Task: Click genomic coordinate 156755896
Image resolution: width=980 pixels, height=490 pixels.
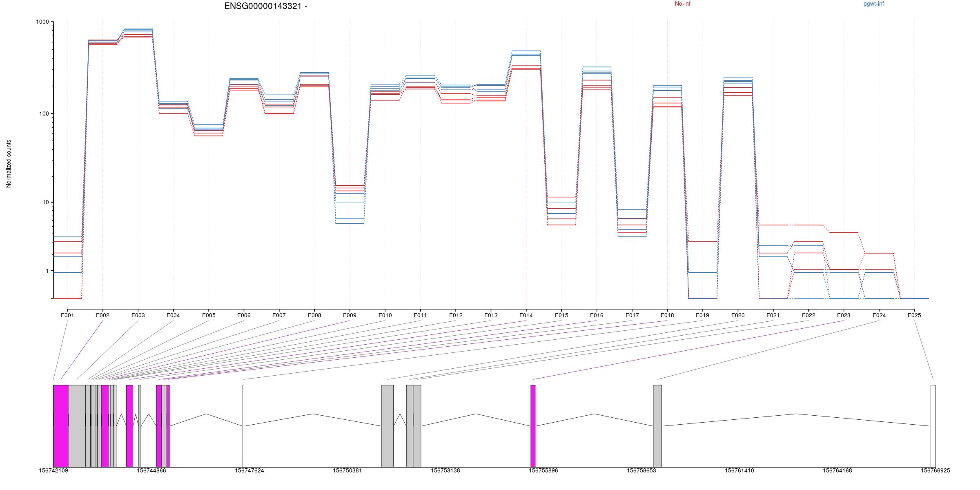Action: 543,470
